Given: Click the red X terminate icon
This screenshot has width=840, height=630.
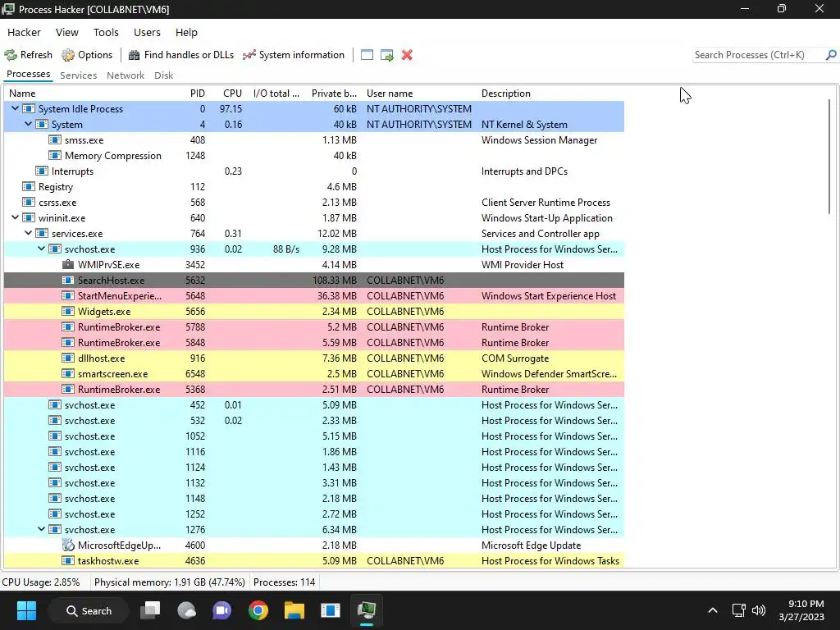Looking at the screenshot, I should 407,55.
